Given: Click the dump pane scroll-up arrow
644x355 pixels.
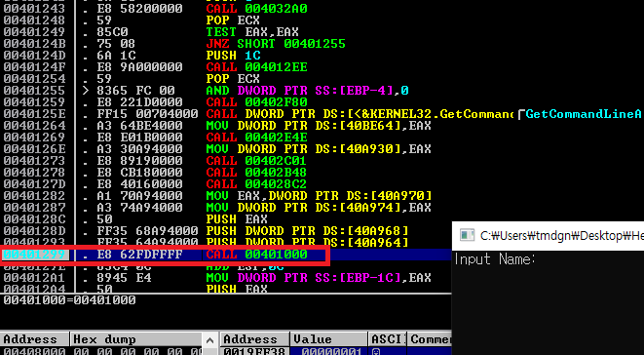Looking at the screenshot, I should coord(209,340).
